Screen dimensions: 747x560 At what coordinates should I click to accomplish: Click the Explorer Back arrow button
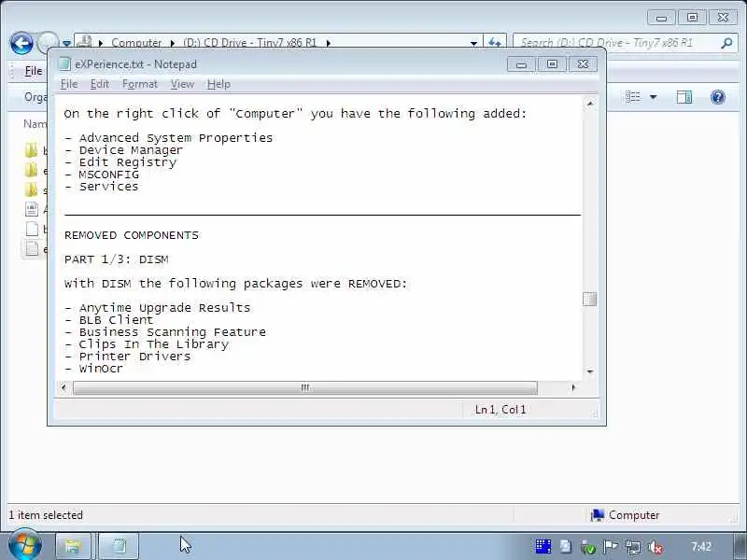pos(21,43)
